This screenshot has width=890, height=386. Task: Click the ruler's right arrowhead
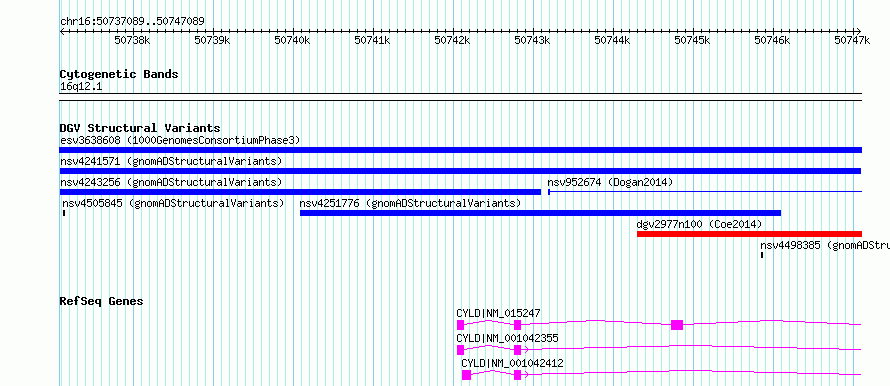pos(859,31)
